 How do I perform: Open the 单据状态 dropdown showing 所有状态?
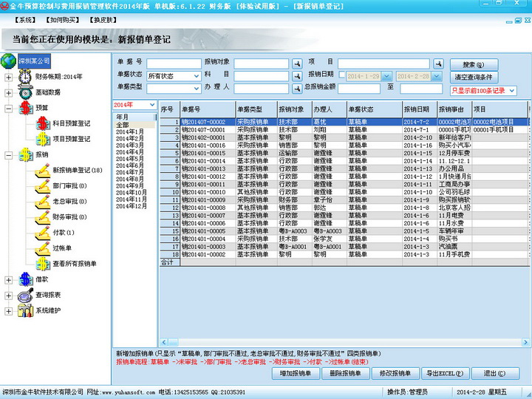(x=173, y=75)
